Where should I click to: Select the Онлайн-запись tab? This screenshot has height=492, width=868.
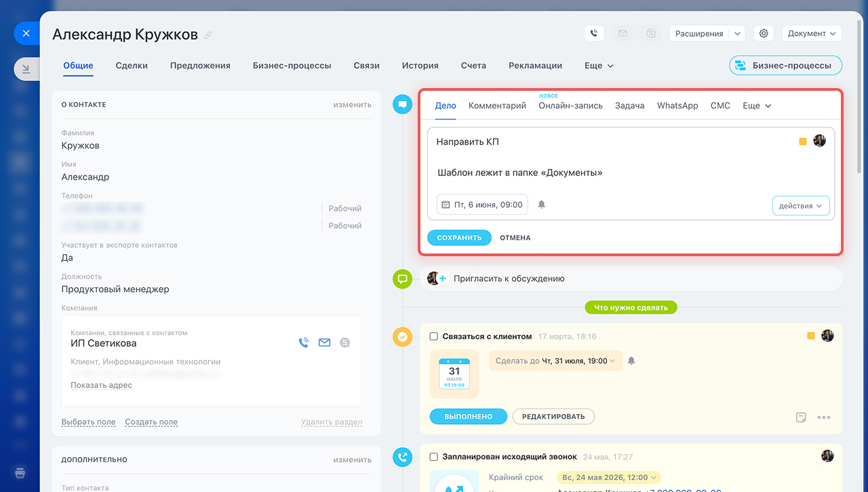coord(570,106)
